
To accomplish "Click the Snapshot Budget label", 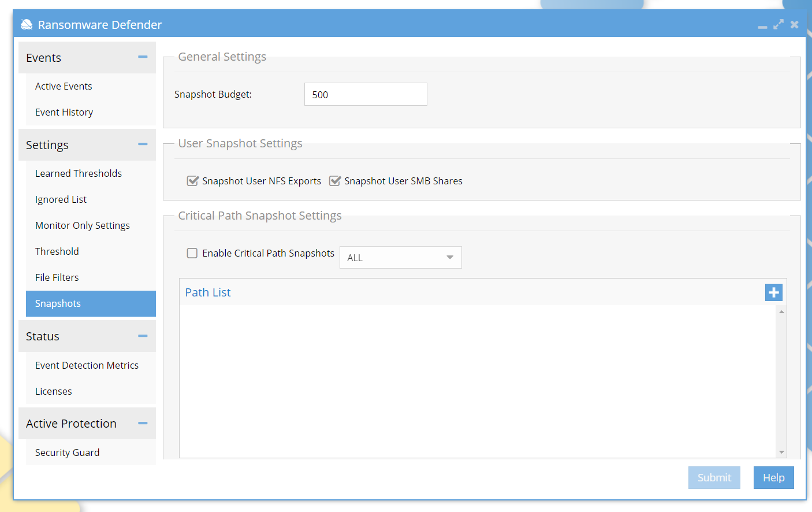I will [x=213, y=94].
